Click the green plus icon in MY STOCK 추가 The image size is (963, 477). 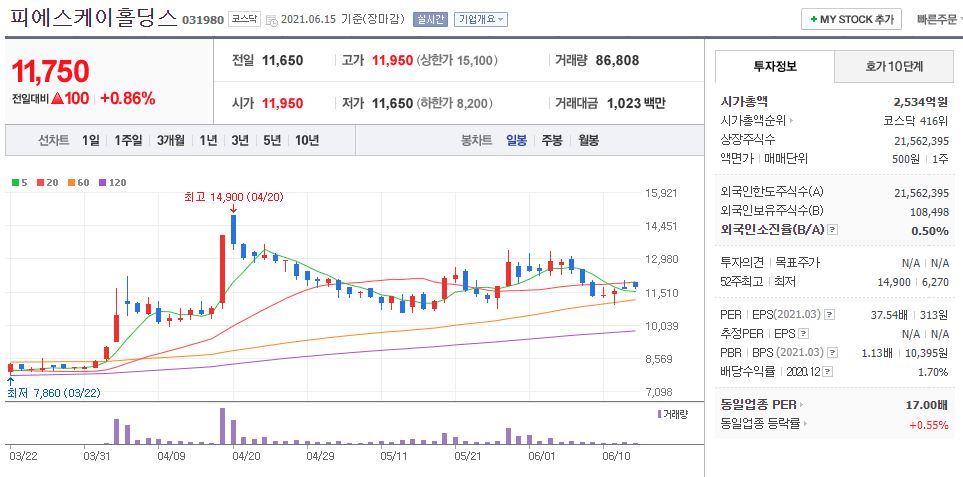814,20
